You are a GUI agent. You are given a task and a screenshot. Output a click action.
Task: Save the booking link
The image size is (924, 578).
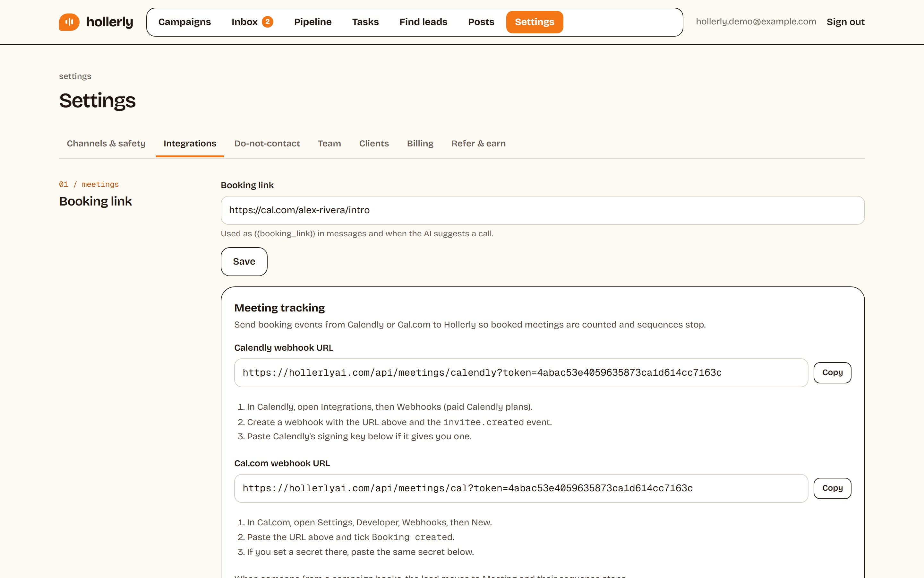[x=244, y=261]
